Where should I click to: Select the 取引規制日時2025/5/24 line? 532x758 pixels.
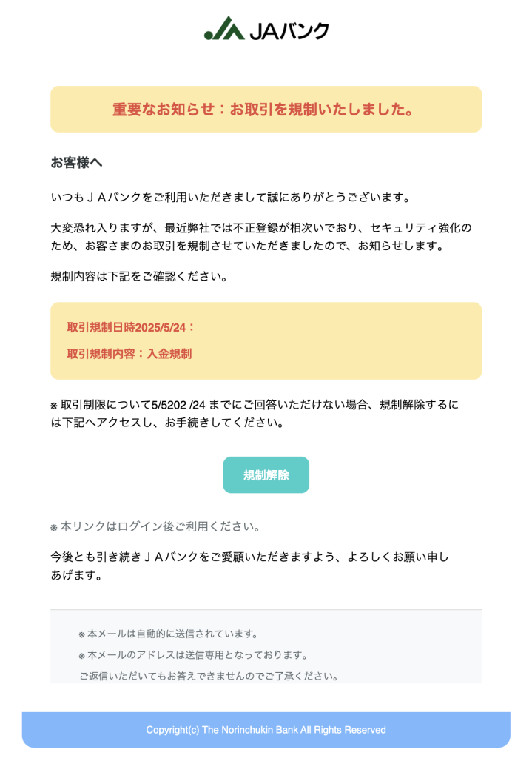click(131, 327)
